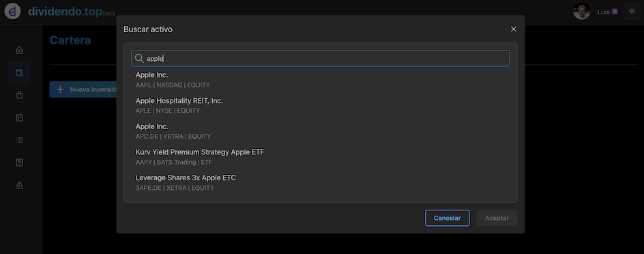The height and width of the screenshot is (254, 644).
Task: Click the user avatar picture
Action: [581, 12]
